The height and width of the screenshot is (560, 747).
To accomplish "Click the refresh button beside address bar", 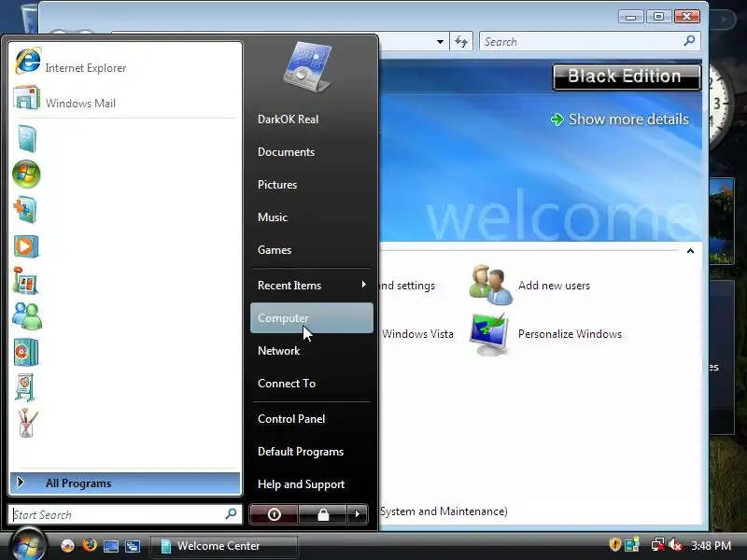I will 461,41.
